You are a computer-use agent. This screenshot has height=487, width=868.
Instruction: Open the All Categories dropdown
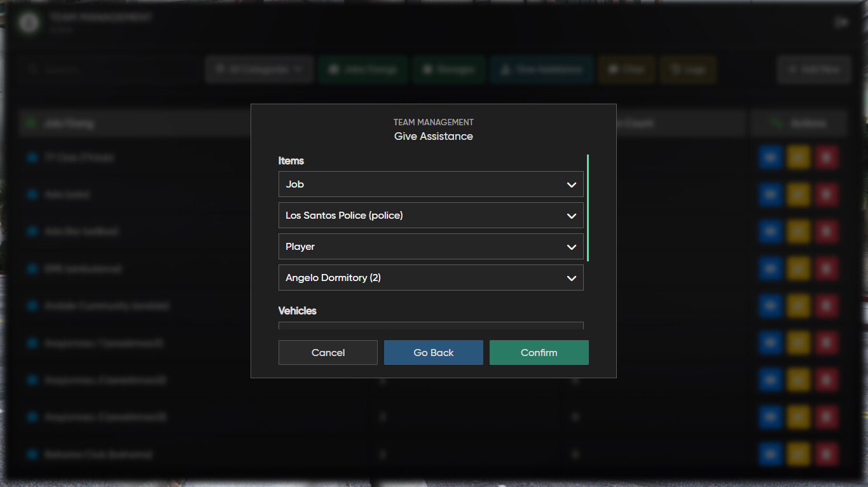[259, 69]
